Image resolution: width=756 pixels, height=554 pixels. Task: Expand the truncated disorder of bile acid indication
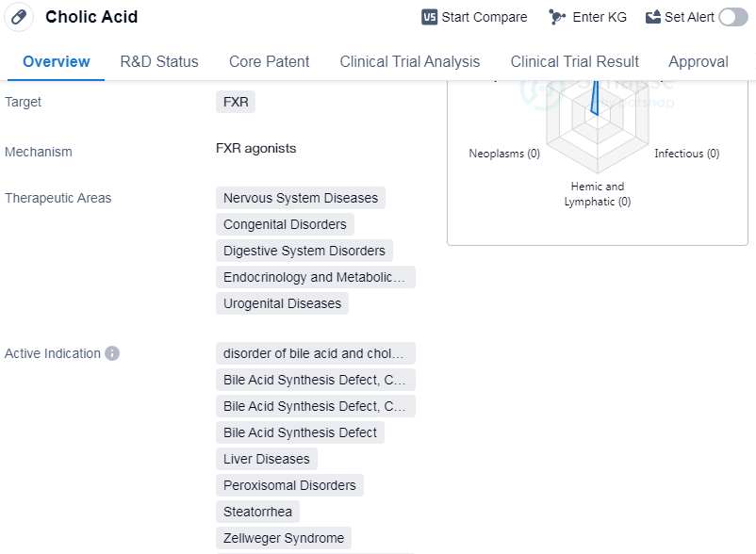(315, 353)
